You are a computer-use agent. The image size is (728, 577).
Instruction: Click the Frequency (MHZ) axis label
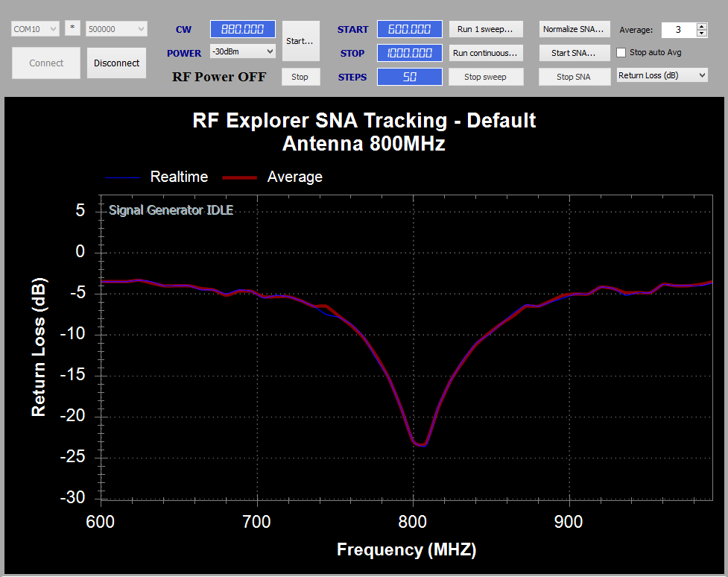(407, 549)
